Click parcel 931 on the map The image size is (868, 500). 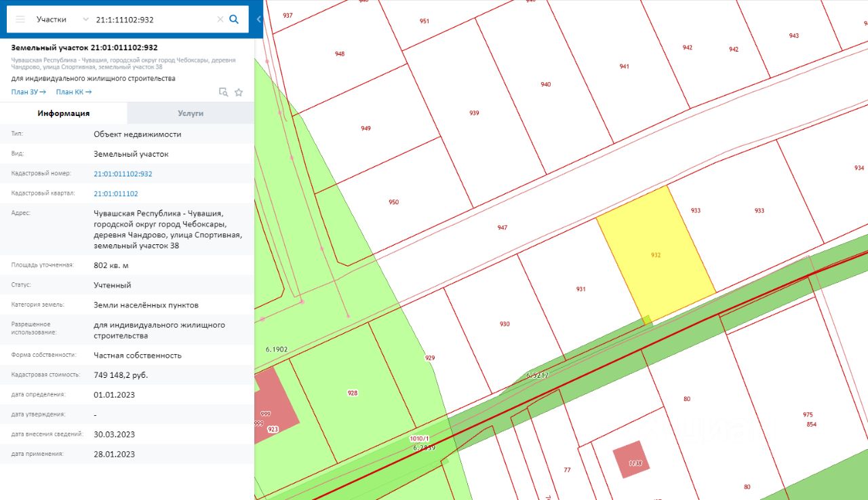tap(580, 288)
